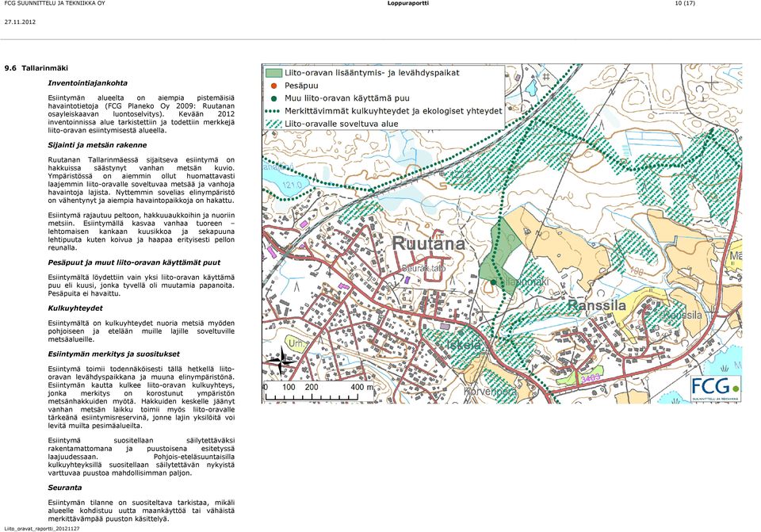The image size is (761, 532).
Task: Click the Esiintymän merkitys ja suositukset heading
Action: pyautogui.click(x=113, y=354)
